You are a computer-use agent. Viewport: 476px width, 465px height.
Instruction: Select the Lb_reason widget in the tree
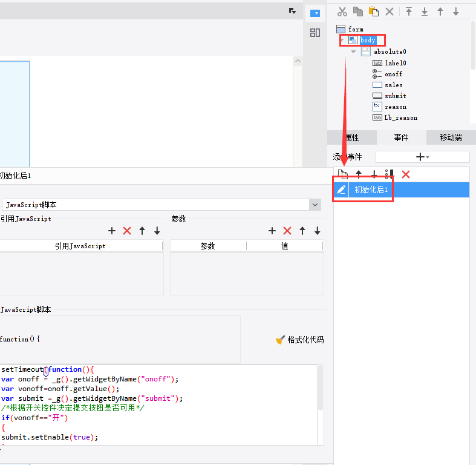click(x=401, y=118)
